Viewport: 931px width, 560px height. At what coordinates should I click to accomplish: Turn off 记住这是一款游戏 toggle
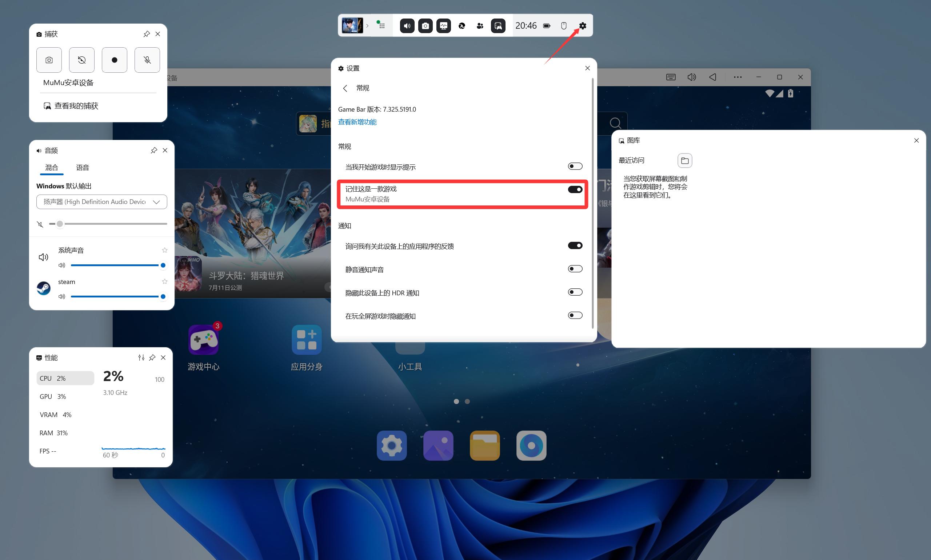coord(575,189)
